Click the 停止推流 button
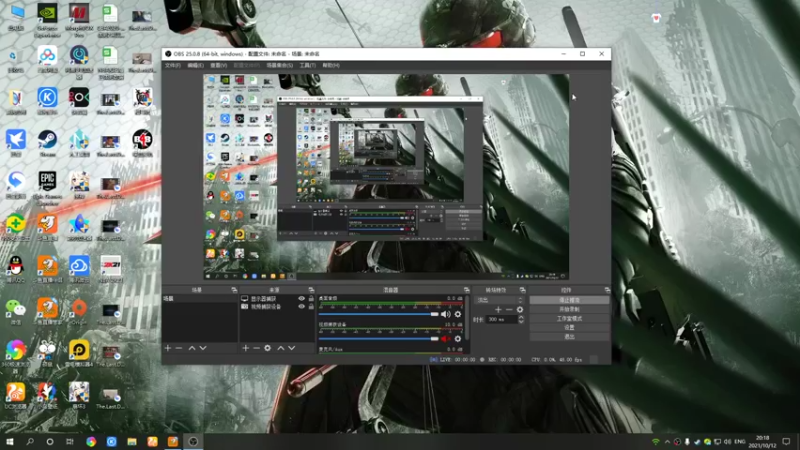The width and height of the screenshot is (800, 450). (x=569, y=300)
